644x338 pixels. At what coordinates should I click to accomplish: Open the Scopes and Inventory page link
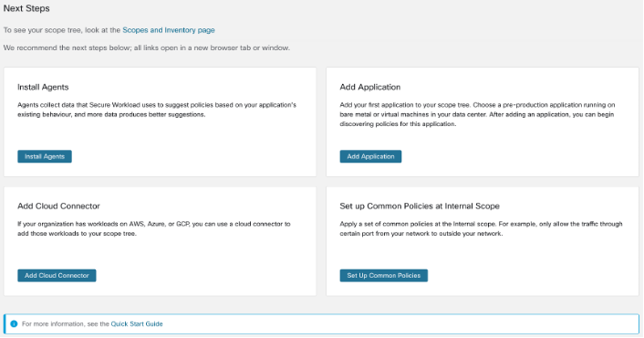[x=169, y=30]
